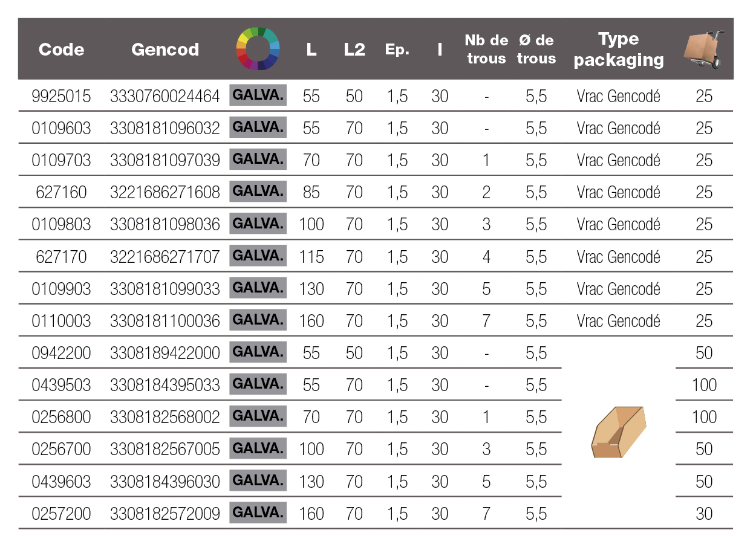
Task: Click the color wheel icon in header
Action: point(258,49)
